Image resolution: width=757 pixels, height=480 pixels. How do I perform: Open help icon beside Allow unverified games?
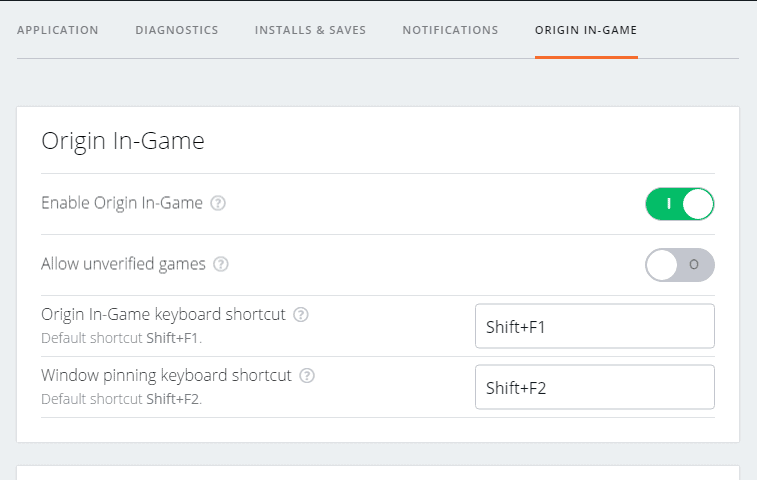(x=221, y=264)
